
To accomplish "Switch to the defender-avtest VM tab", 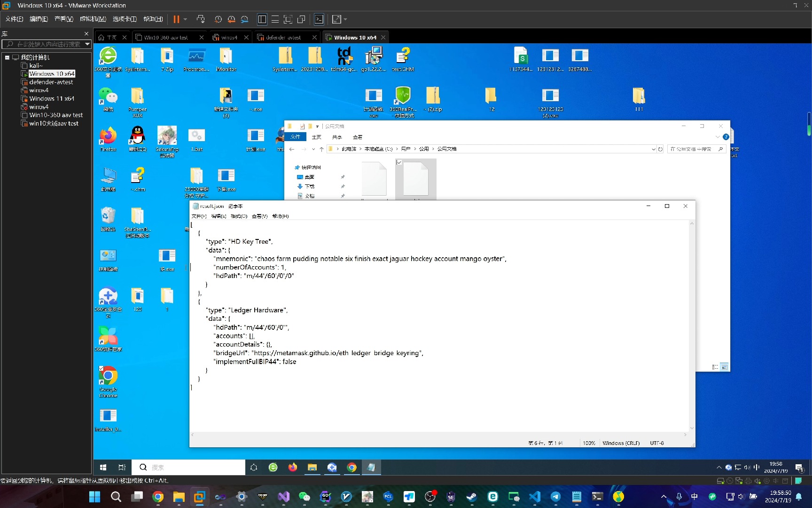I will (x=283, y=38).
